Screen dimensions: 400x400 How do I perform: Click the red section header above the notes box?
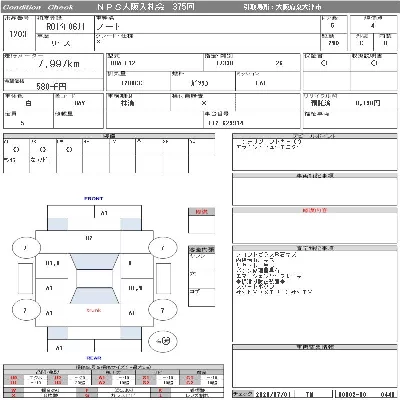point(315,211)
